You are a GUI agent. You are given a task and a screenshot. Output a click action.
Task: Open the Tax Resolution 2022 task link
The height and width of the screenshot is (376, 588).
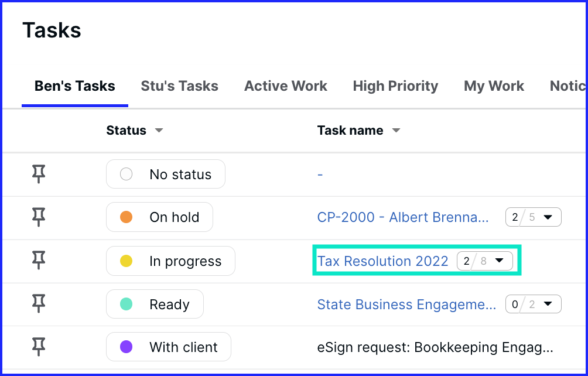click(x=382, y=261)
